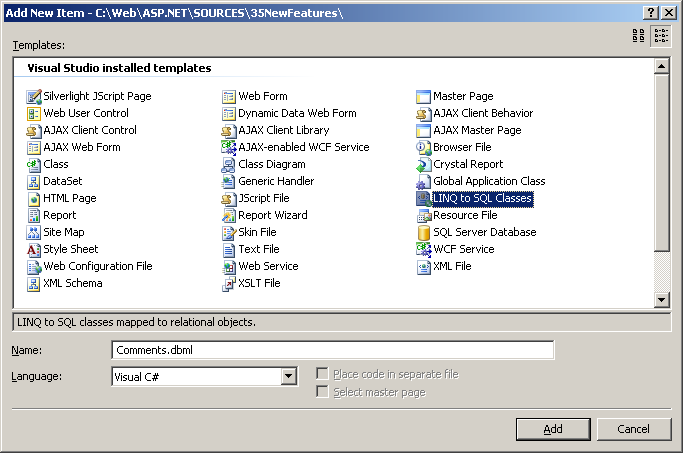Click the LINQ to SQL Classes icon
The image size is (683, 453).
click(423, 198)
